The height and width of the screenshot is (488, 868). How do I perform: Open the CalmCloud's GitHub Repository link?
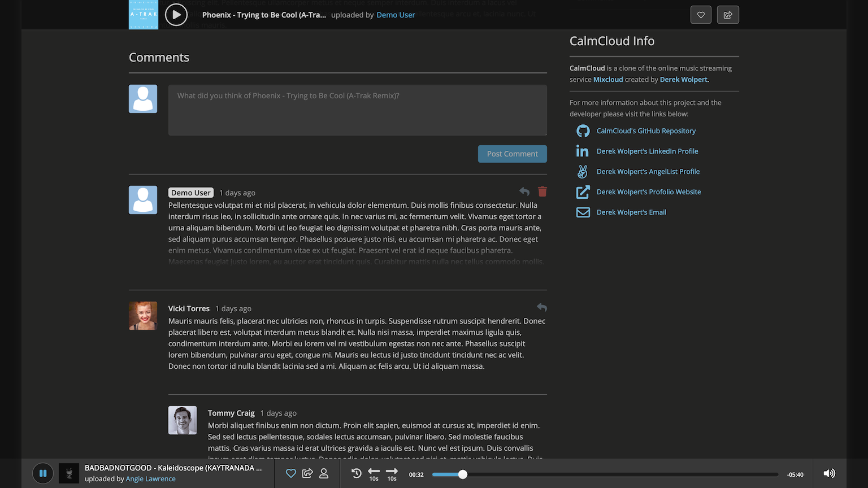[646, 131]
